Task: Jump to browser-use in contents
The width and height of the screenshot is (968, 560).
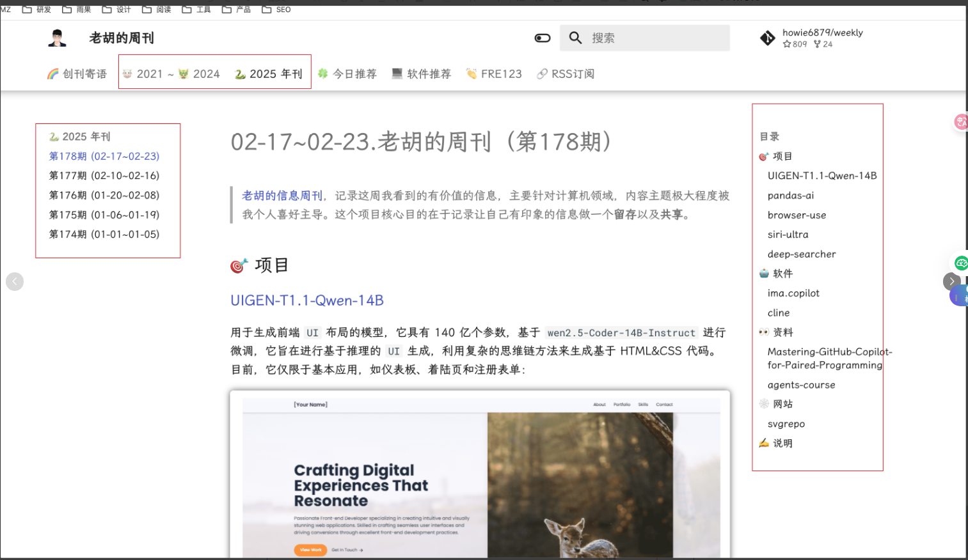Action: coord(797,215)
